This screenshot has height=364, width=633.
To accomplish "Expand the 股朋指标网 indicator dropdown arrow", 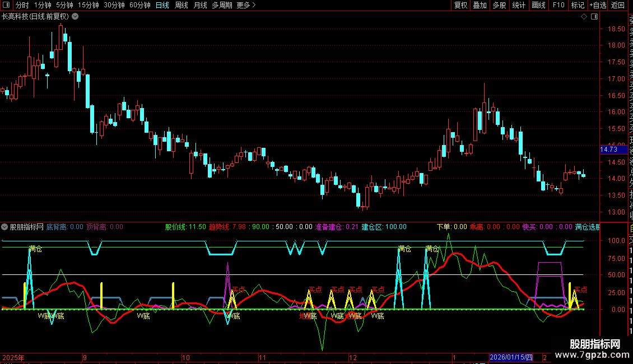I will (x=4, y=227).
